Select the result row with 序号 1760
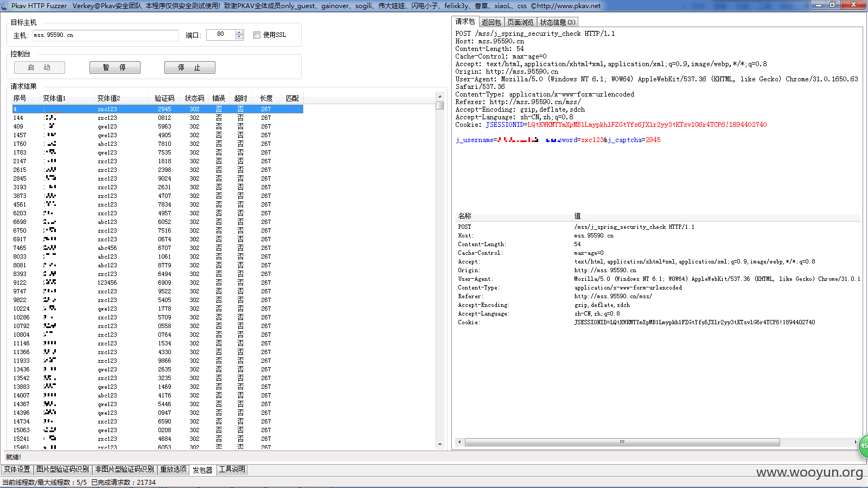This screenshot has width=868, height=488. pyautogui.click(x=157, y=144)
